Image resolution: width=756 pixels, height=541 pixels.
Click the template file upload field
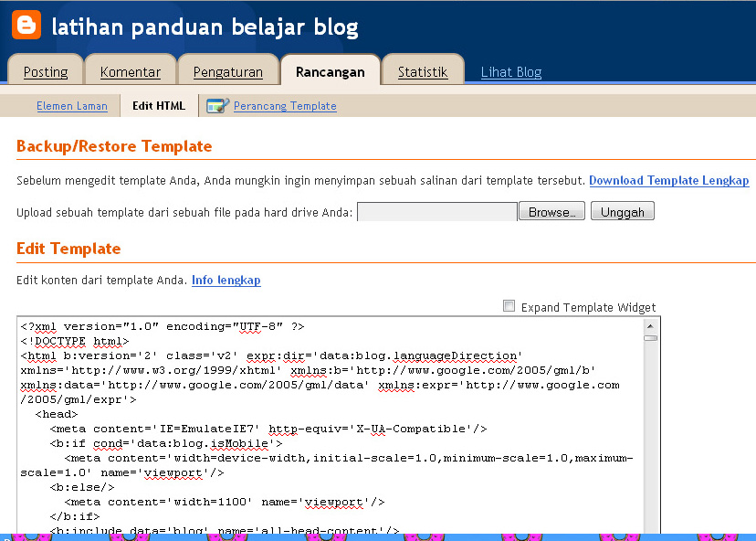click(x=436, y=211)
